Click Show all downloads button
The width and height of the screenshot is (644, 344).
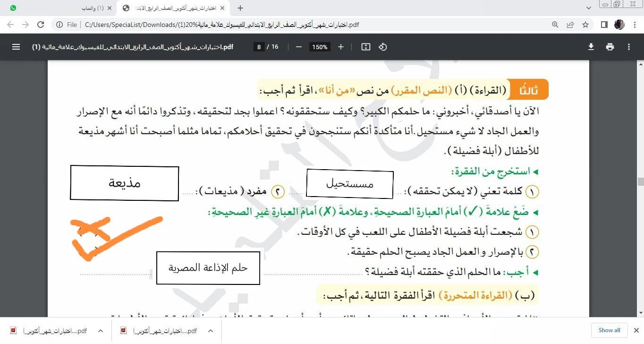(609, 330)
